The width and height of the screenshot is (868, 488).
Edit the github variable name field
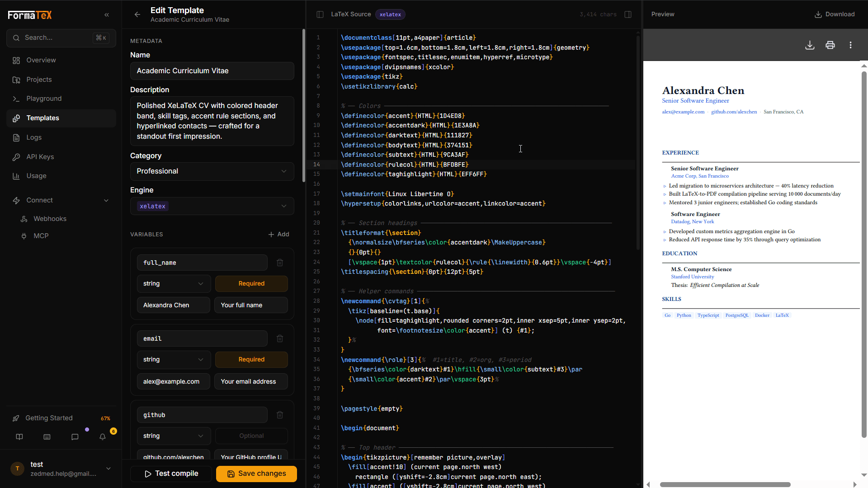(x=202, y=415)
